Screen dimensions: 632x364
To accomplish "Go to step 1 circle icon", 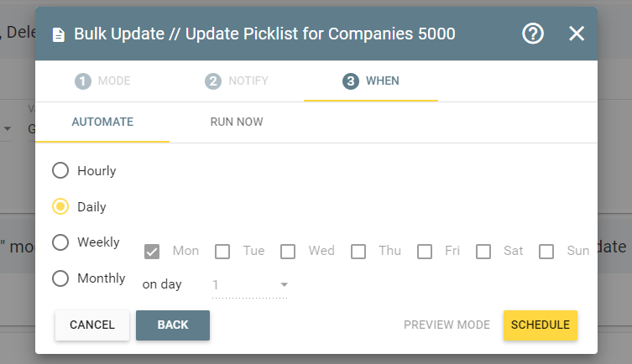I will pyautogui.click(x=82, y=81).
